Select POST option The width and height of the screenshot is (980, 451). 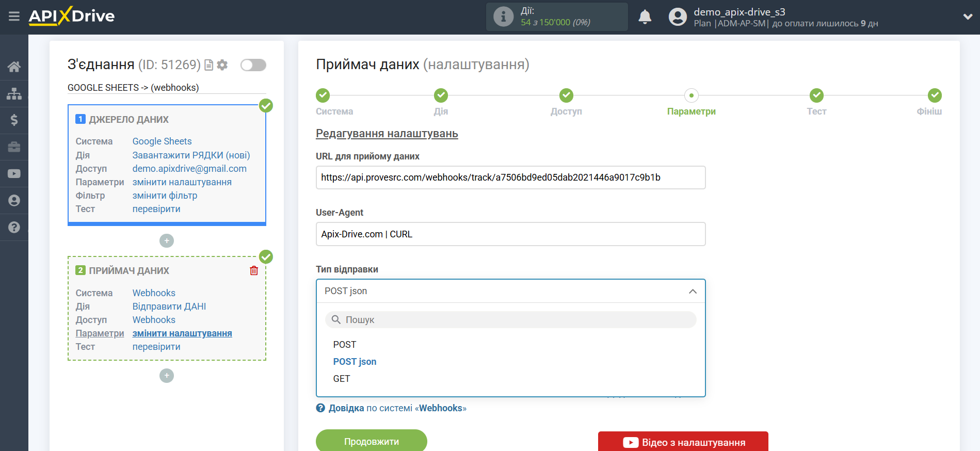coord(345,345)
